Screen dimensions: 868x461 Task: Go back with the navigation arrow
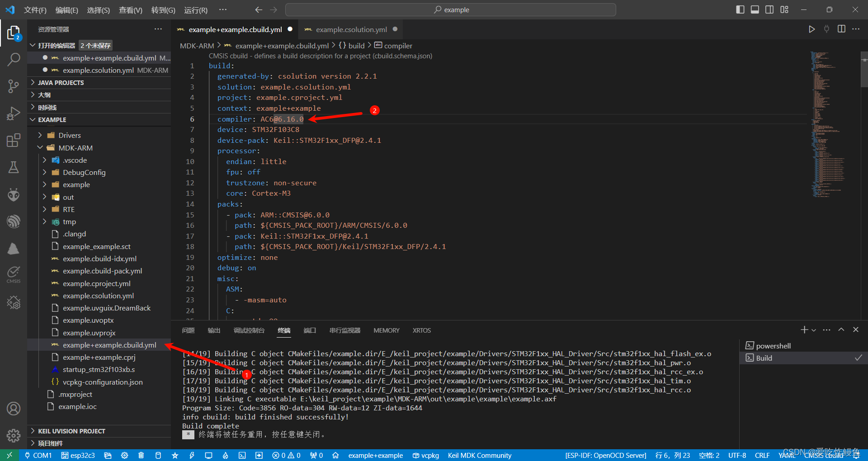coord(259,9)
